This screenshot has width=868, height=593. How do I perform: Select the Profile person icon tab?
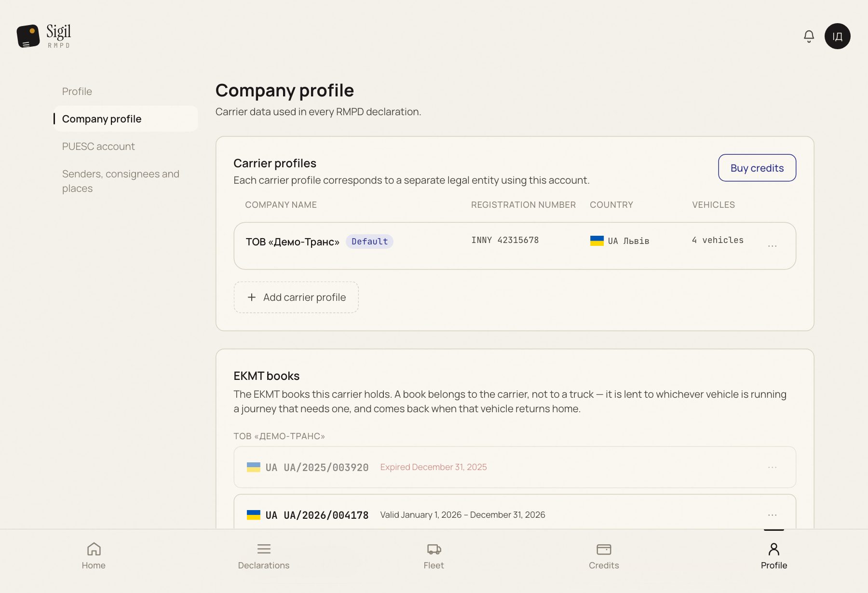click(774, 556)
